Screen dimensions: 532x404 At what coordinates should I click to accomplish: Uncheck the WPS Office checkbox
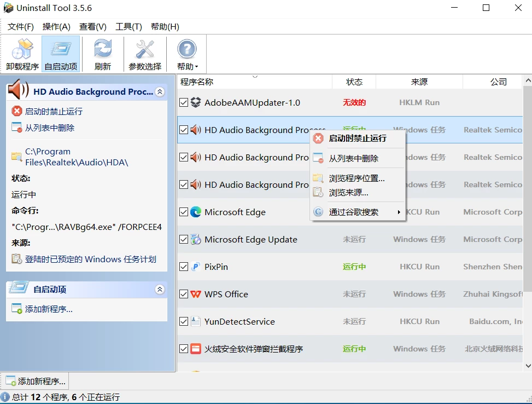[184, 294]
